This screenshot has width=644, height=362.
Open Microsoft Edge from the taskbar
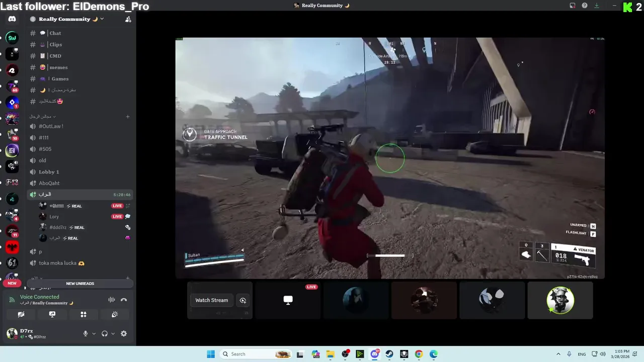point(434,354)
